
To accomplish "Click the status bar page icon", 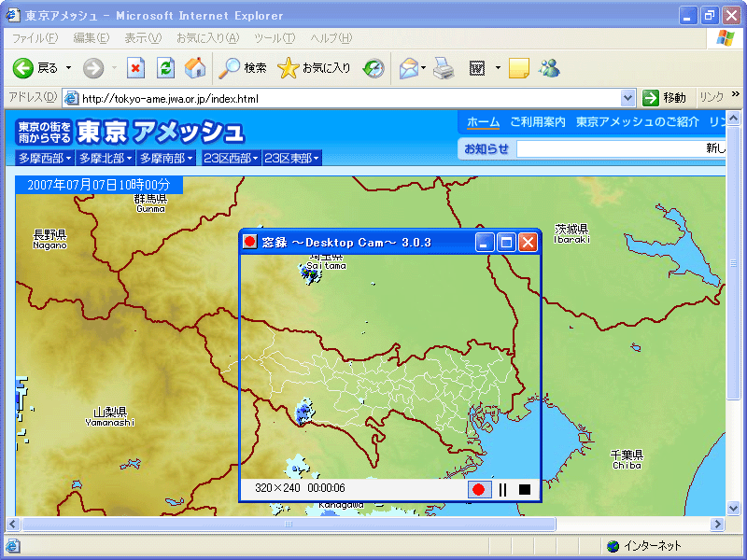I will coord(13,546).
